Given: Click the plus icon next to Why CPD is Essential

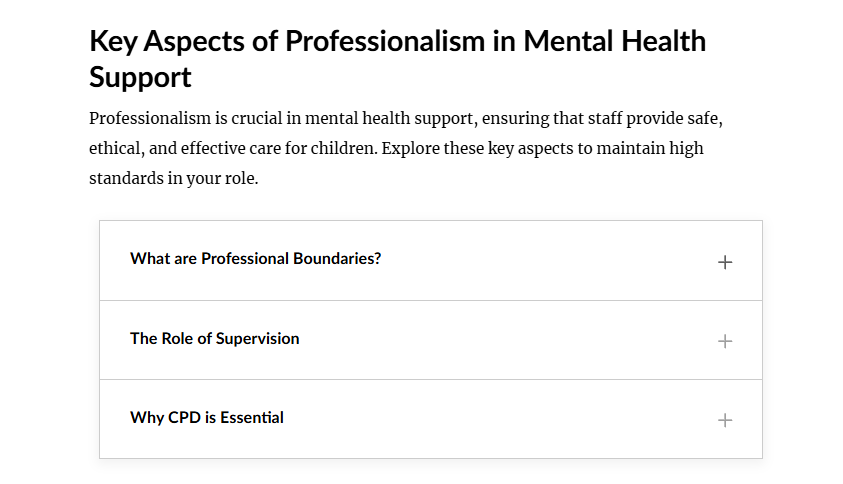Looking at the screenshot, I should click(x=725, y=420).
